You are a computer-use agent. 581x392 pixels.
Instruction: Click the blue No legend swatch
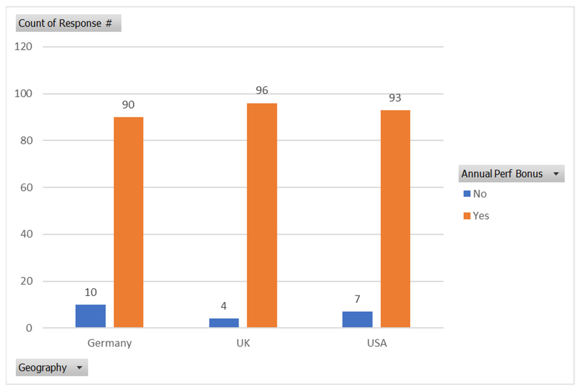(x=467, y=194)
